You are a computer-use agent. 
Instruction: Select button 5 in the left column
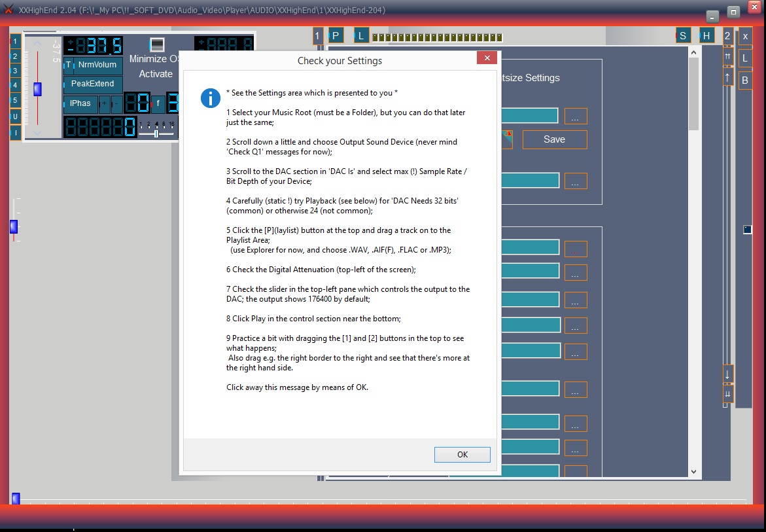[x=15, y=101]
